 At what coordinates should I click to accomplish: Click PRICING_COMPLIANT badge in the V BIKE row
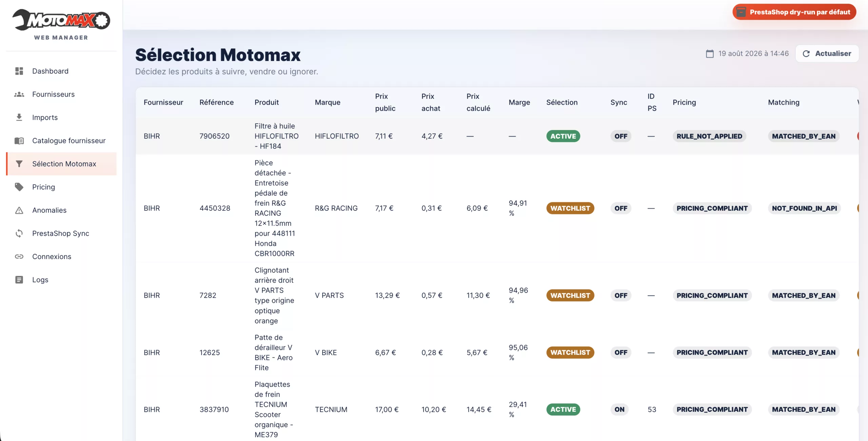(712, 353)
